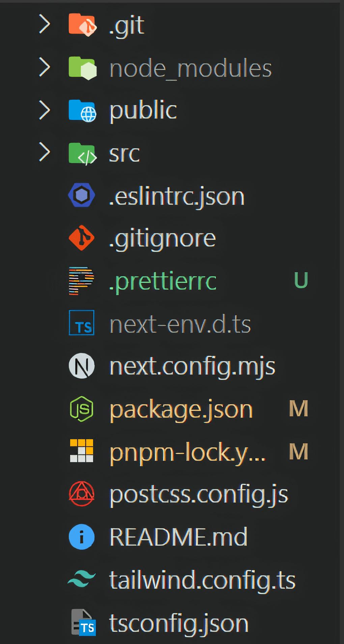
Task: Select the Tailwind icon for tailwind.config.ts
Action: click(x=81, y=579)
